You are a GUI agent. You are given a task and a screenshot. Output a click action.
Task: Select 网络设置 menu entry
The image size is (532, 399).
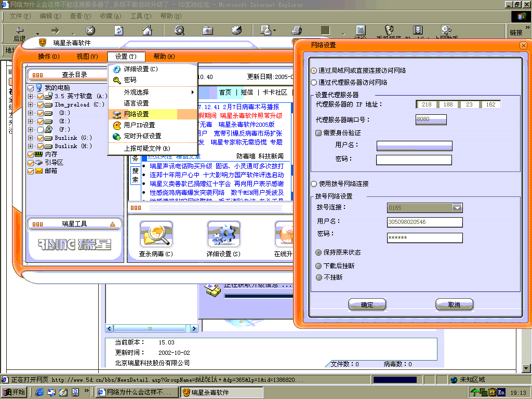click(x=153, y=114)
